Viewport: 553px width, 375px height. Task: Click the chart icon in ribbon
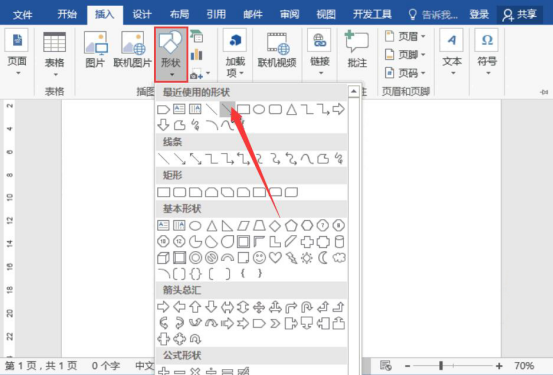(196, 55)
